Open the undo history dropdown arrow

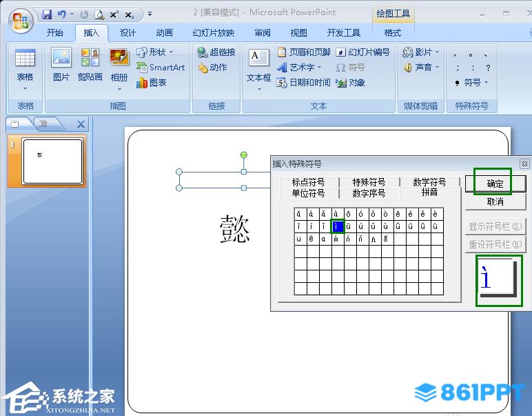[x=72, y=14]
